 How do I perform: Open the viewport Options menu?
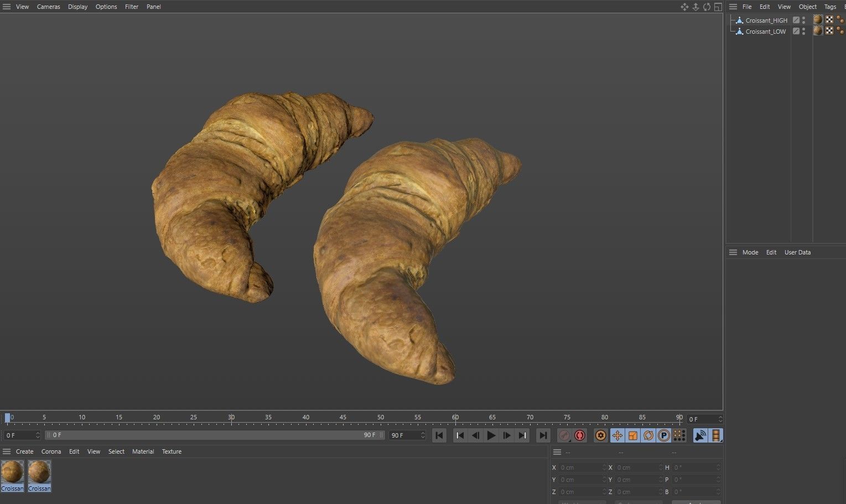[106, 7]
